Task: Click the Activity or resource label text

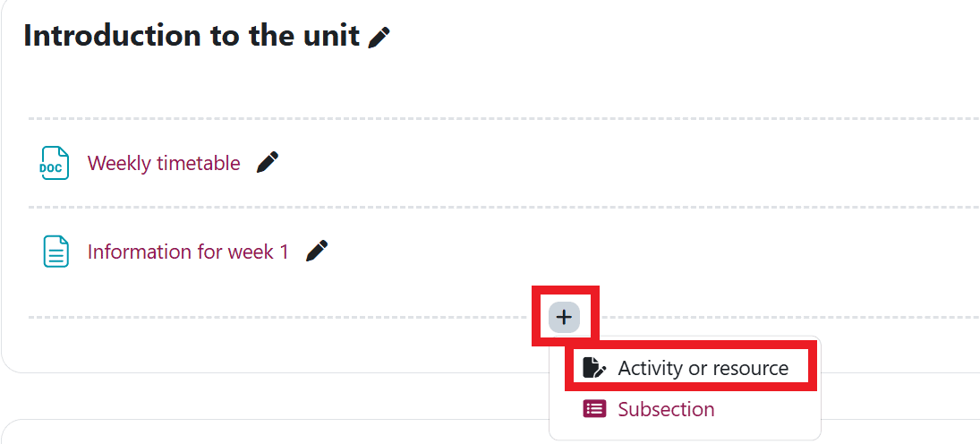Action: point(703,368)
